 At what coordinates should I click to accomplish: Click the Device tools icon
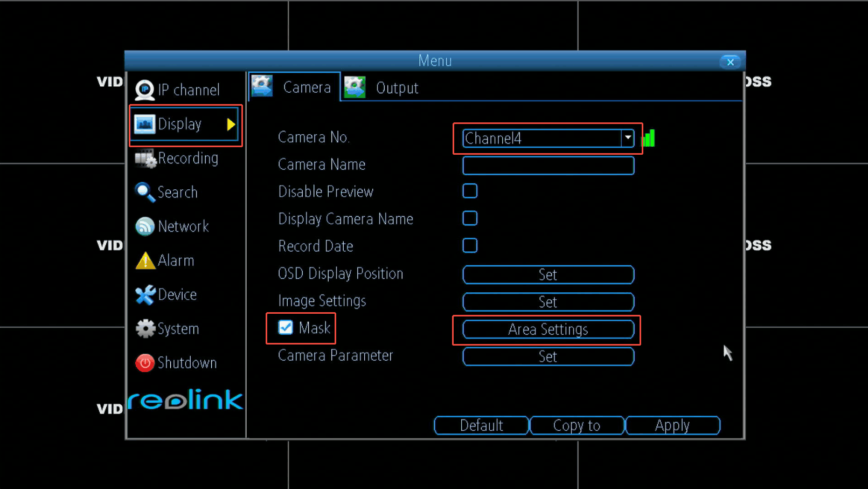[x=145, y=295]
